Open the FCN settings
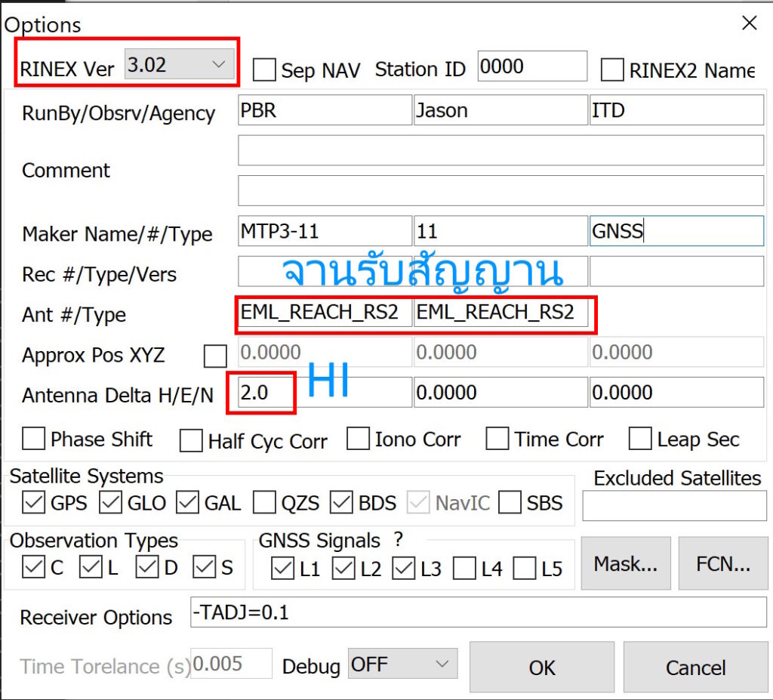Viewport: 773px width, 700px height. (723, 563)
